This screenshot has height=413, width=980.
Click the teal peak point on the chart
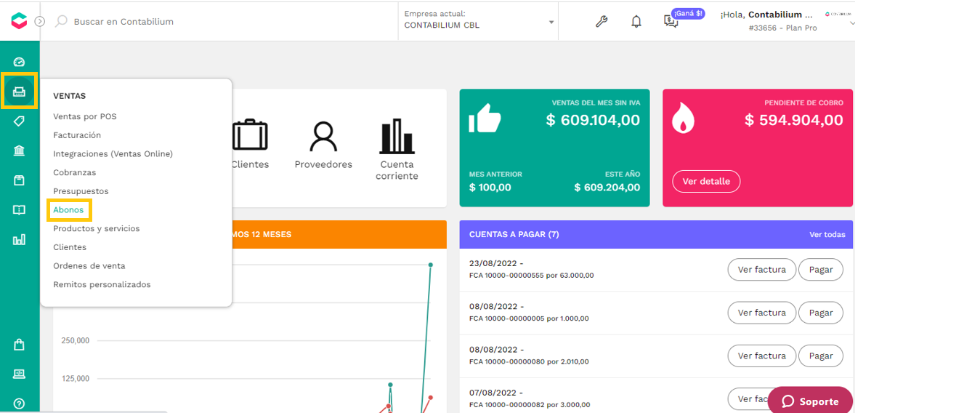pos(431,265)
